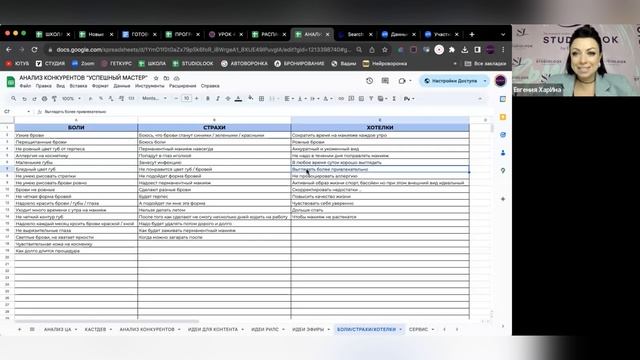Open the АВТОВОРОНКА bookmark
This screenshot has height=360, width=640.
(244, 64)
